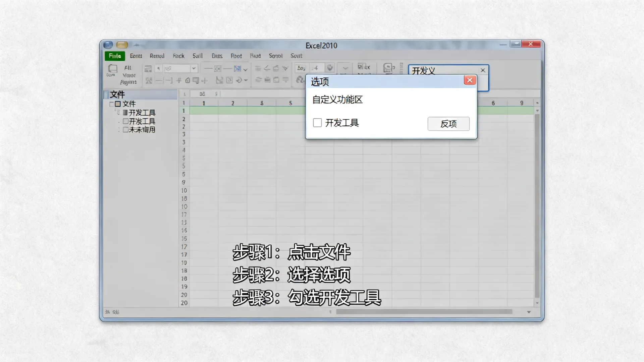644x362 pixels.
Task: Click the 'bo' format box in ribbon
Action: pos(301,68)
